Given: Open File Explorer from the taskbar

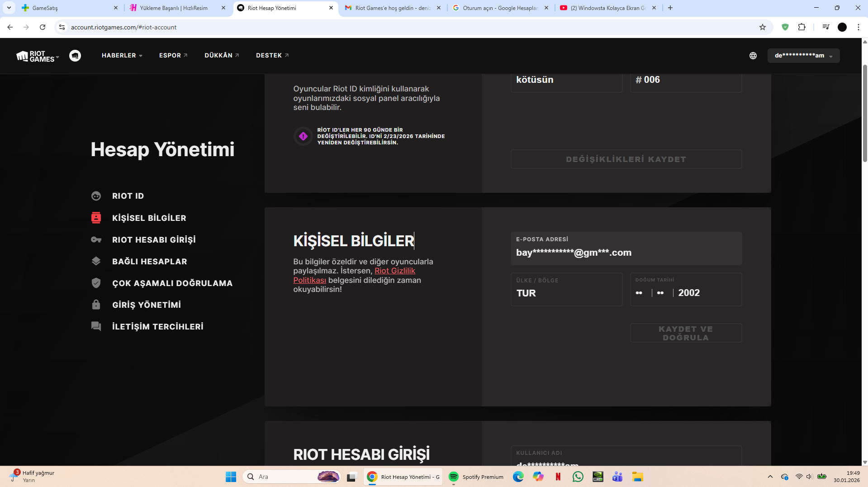Looking at the screenshot, I should (638, 477).
